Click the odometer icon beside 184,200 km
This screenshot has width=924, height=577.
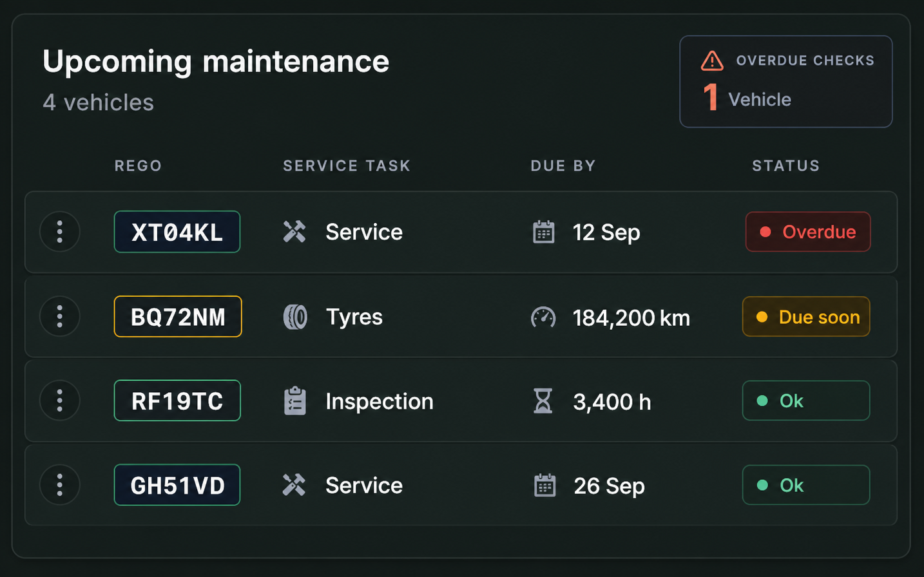click(543, 317)
